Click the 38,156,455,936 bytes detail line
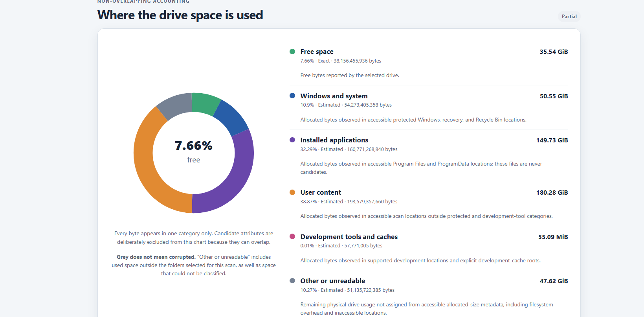 pos(341,61)
